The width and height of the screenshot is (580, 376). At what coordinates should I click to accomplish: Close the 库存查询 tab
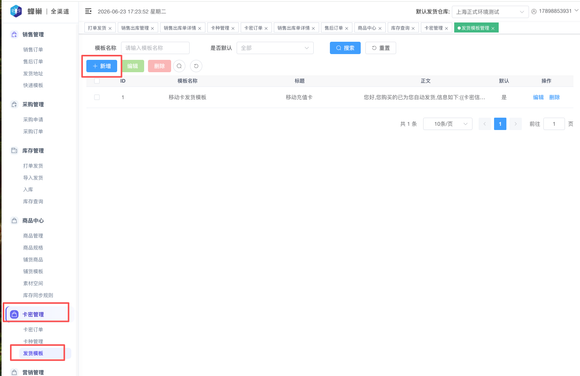[413, 28]
